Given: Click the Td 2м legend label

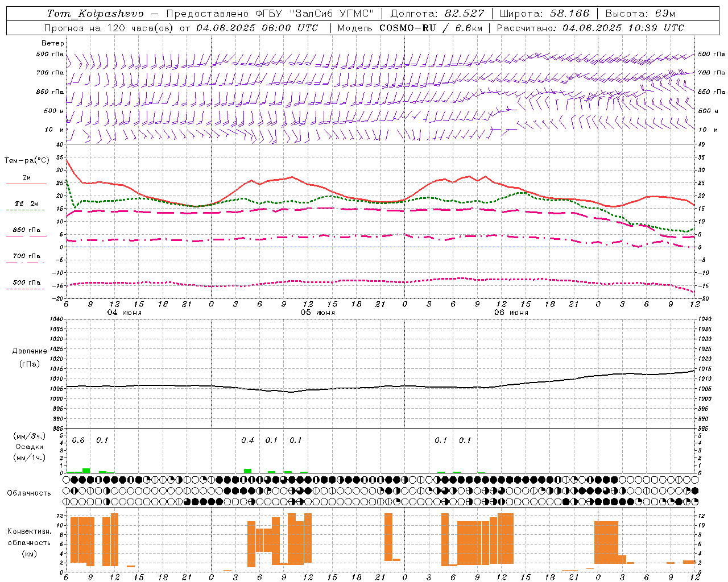Looking at the screenshot, I should pos(26,203).
